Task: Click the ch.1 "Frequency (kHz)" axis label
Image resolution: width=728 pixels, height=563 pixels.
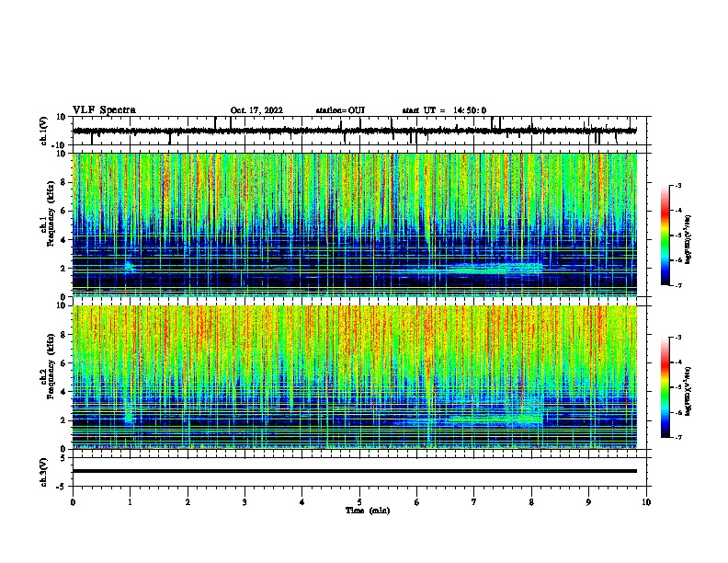Action: click(x=51, y=213)
